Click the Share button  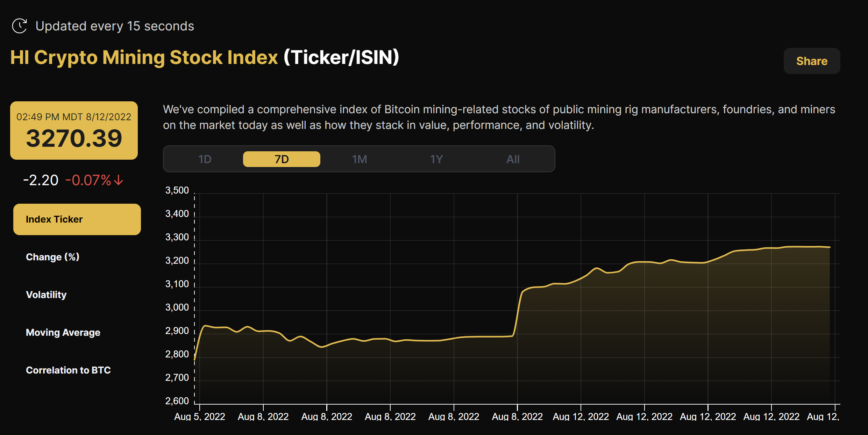812,61
